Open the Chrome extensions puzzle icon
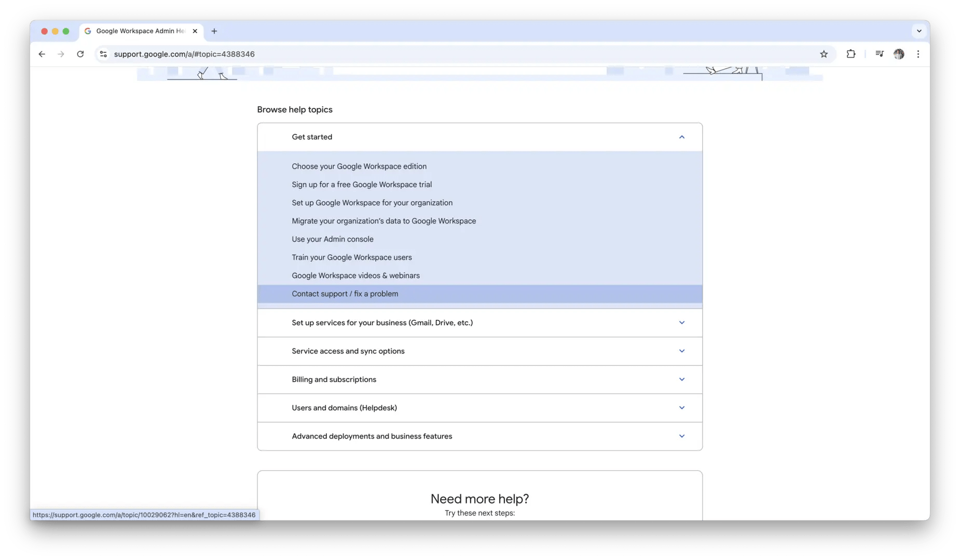 [851, 54]
